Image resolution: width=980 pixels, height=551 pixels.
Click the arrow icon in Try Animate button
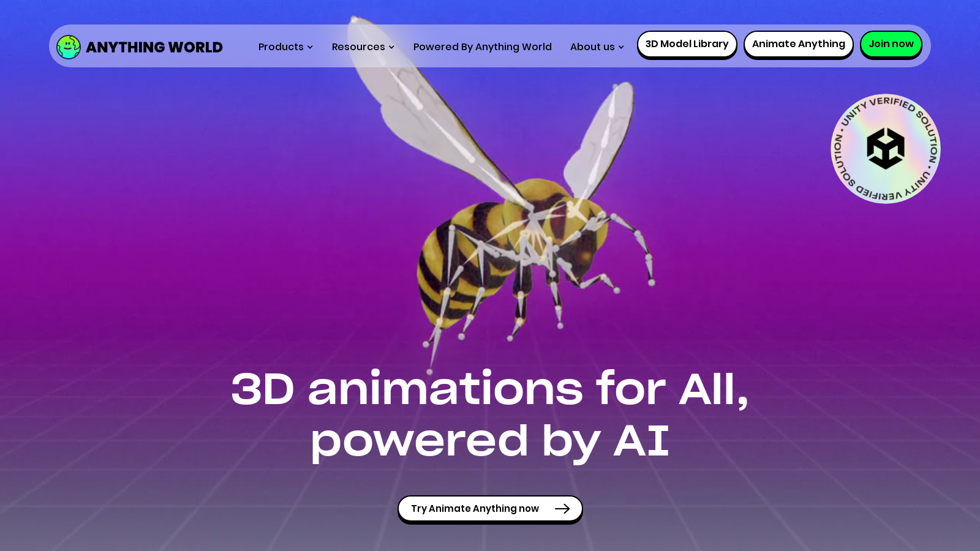pyautogui.click(x=562, y=509)
